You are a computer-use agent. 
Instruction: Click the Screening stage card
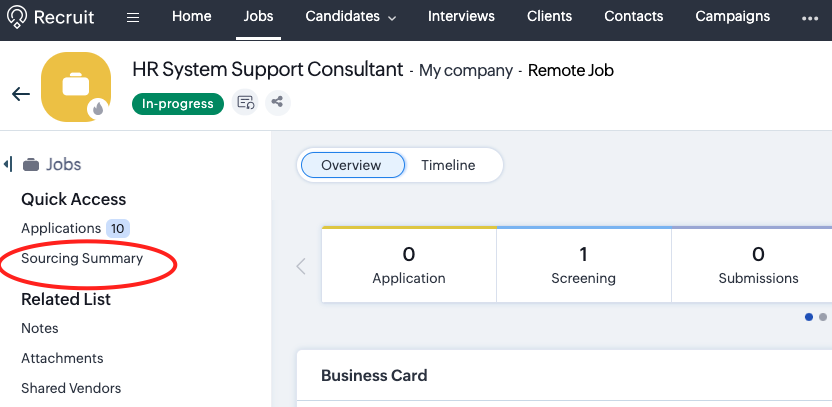(x=584, y=265)
